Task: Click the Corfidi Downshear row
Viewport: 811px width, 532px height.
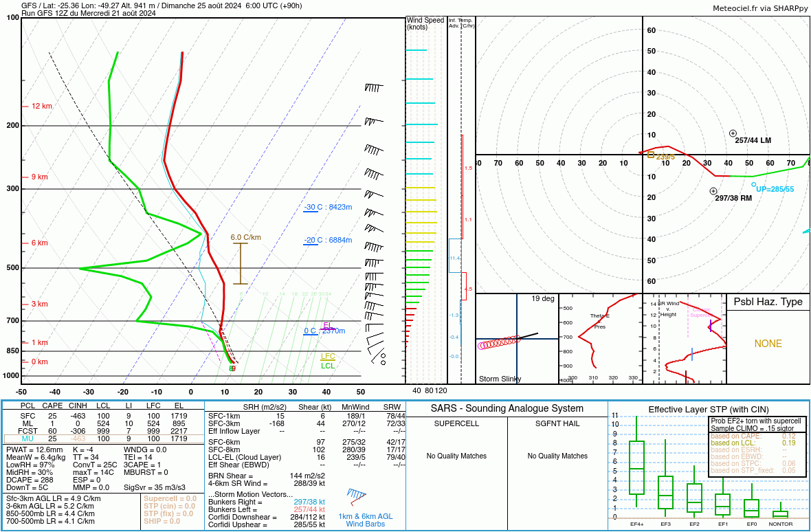Action: click(267, 517)
